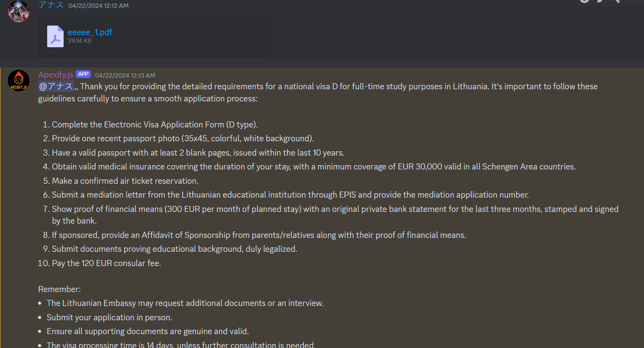Image resolution: width=644 pixels, height=348 pixels.
Task: Click the APP badge next to Apexify.js
Action: pyautogui.click(x=83, y=75)
